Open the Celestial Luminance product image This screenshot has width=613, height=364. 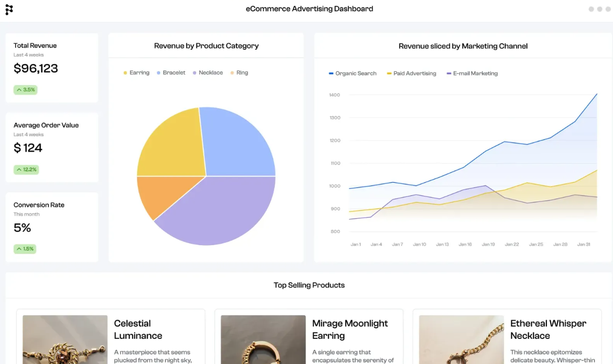65,340
